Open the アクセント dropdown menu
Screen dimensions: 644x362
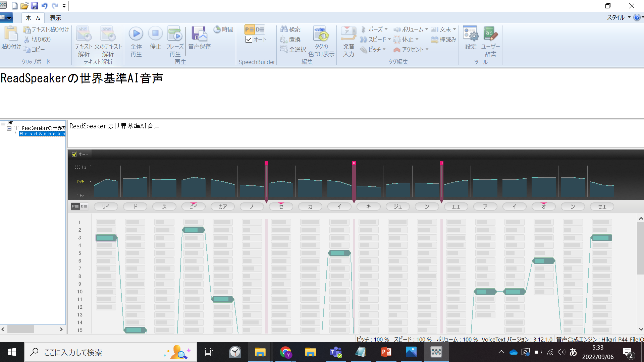427,50
